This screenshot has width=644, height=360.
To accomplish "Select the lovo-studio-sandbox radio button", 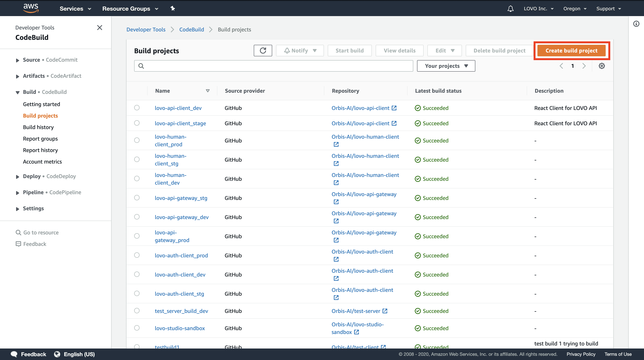I will [137, 328].
